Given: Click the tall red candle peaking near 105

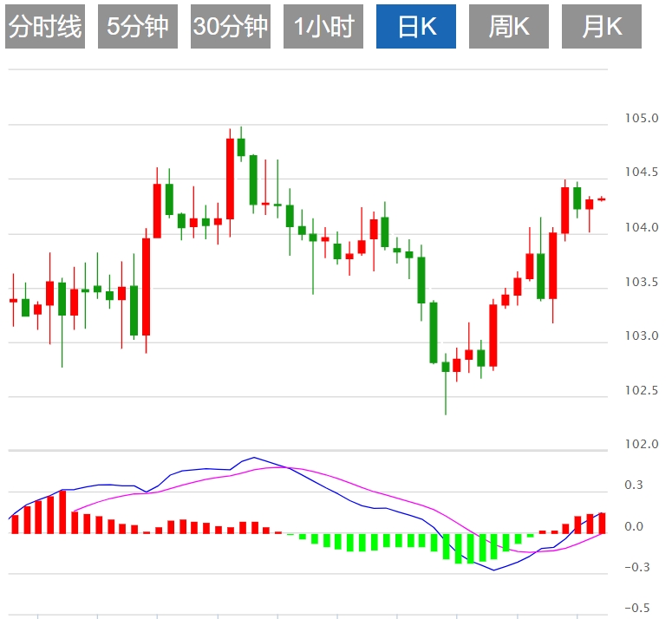Looking at the screenshot, I should (x=230, y=178).
